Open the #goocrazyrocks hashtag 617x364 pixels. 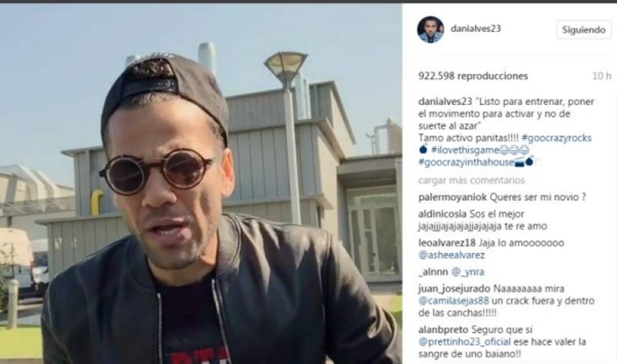coord(556,138)
